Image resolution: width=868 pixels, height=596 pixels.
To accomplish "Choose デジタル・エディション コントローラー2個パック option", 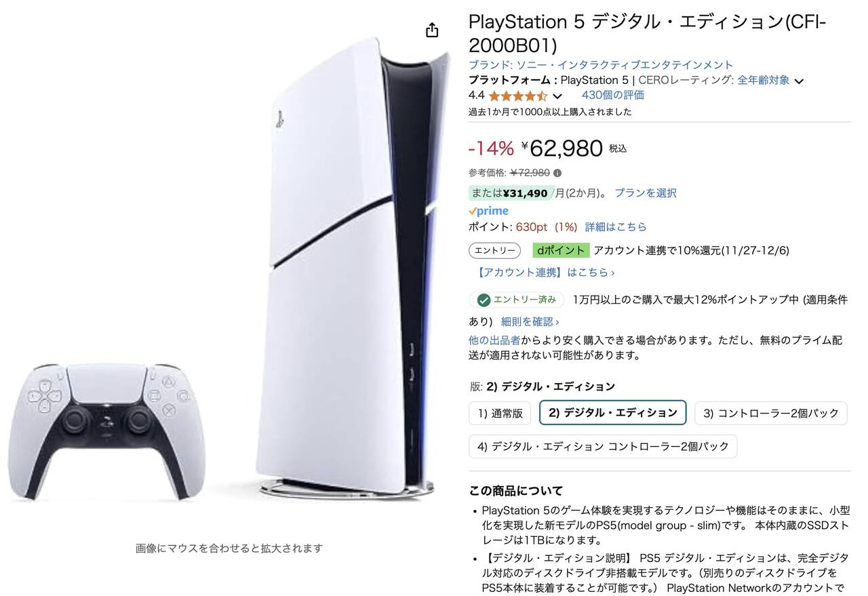I will click(x=603, y=446).
